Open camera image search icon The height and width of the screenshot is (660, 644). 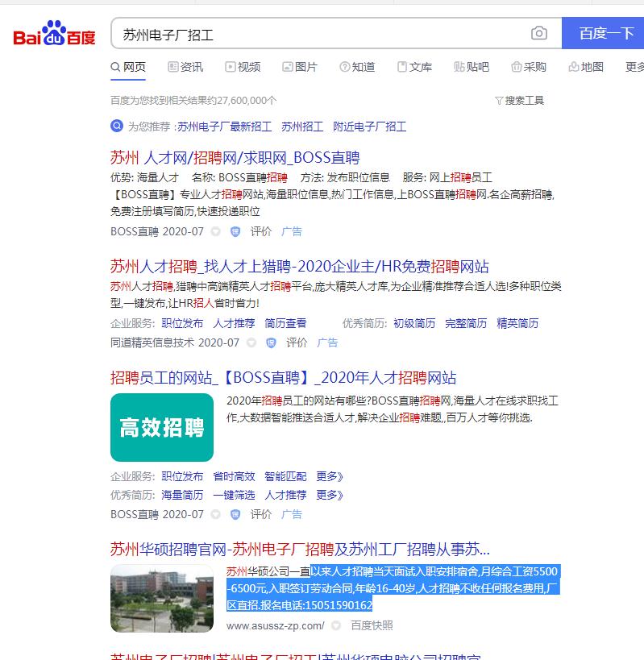click(538, 33)
